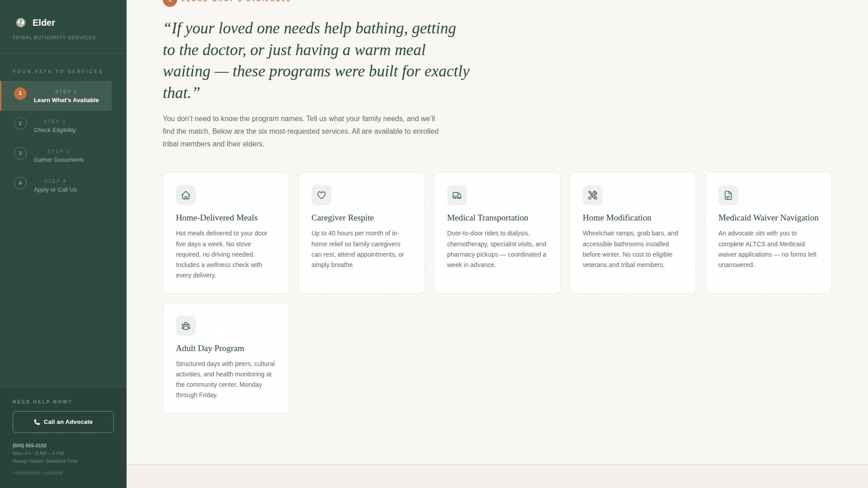Open the Home-Delivered Meals card title
Viewport: 868px width, 488px height.
pos(217,218)
